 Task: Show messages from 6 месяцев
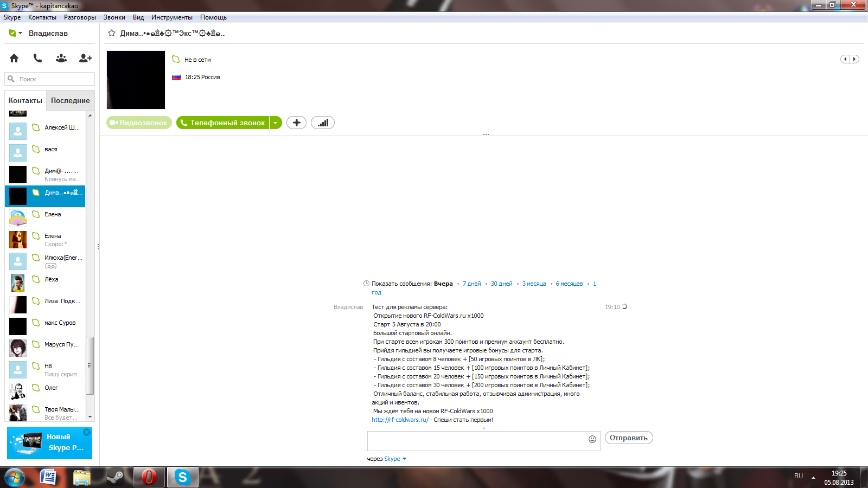[x=569, y=284]
